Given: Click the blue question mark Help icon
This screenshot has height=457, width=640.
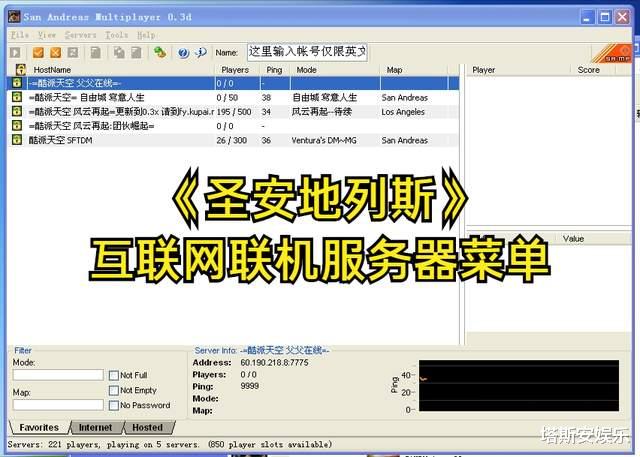Looking at the screenshot, I should coord(184,53).
